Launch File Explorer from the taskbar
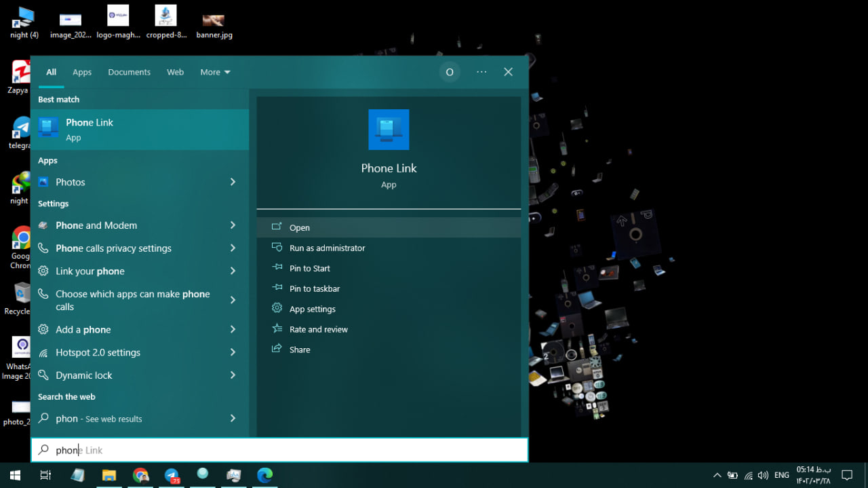 click(x=109, y=475)
